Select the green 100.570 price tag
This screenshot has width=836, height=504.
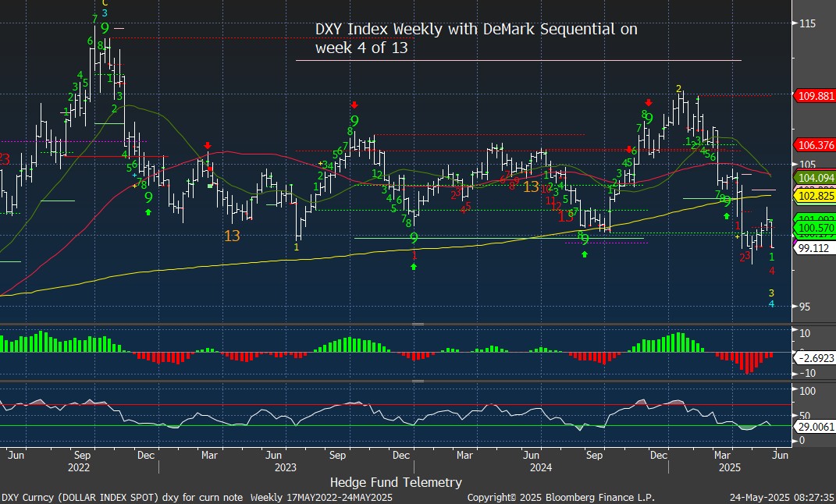(x=815, y=229)
